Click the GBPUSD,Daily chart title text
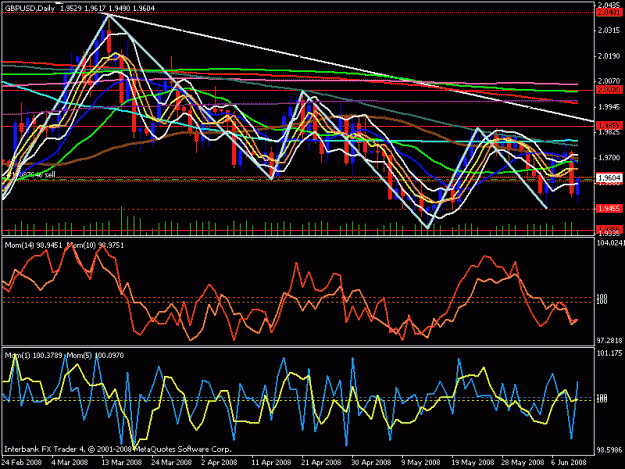The height and width of the screenshot is (469, 625). pyautogui.click(x=30, y=8)
